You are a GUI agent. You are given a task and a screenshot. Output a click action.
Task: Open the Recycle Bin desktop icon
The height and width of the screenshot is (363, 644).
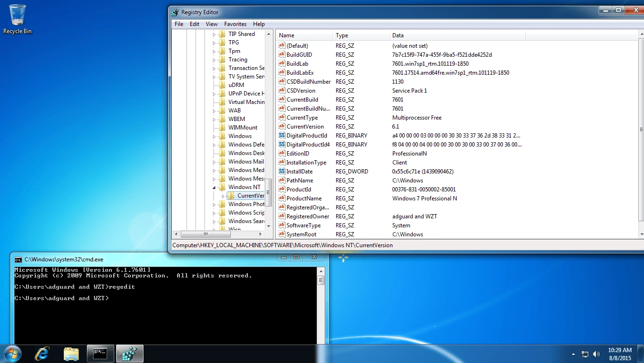(17, 19)
